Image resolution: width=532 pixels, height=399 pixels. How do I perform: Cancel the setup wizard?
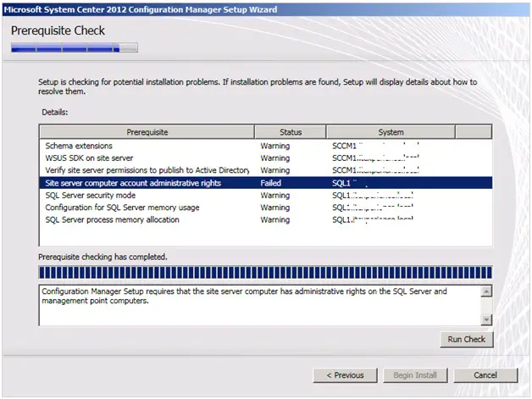pyautogui.click(x=485, y=374)
